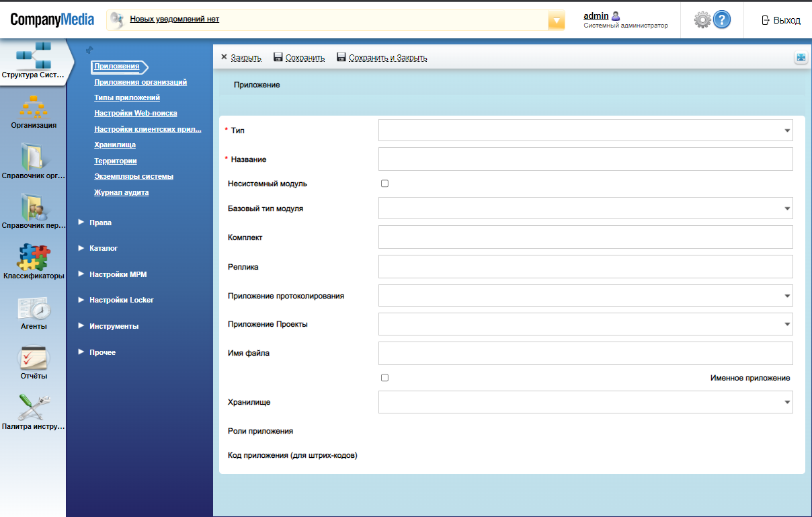Click the CompanyMedia logo
Screen dimensions: 812x517
point(52,19)
